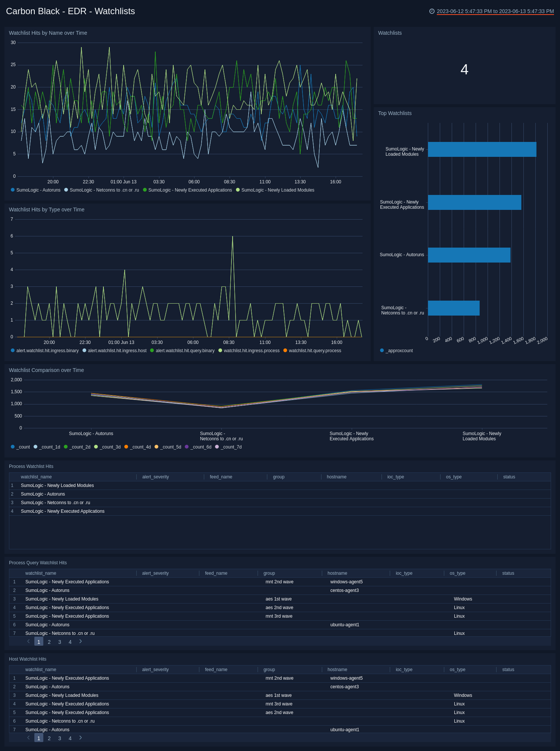Sort Process Query Watchlist Hits by group column

(x=269, y=573)
